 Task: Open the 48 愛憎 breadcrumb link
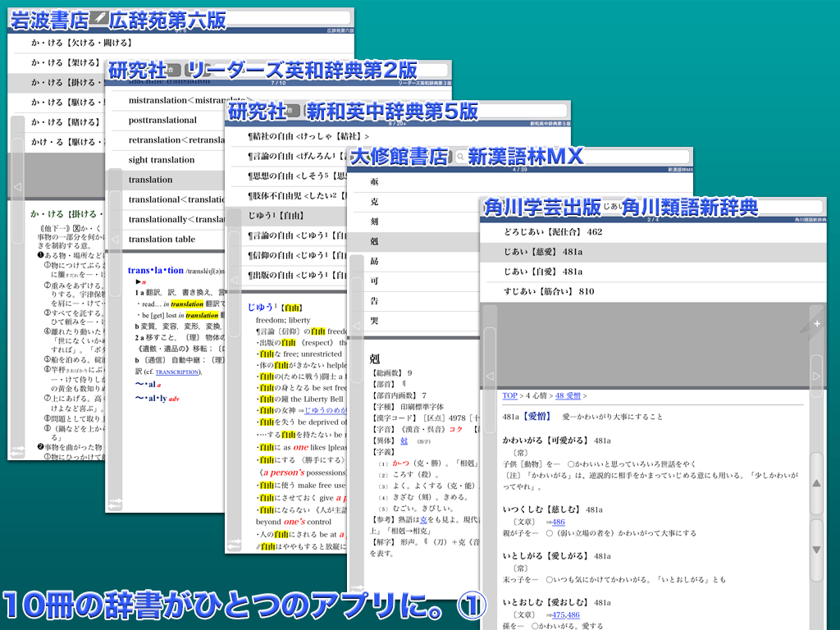[568, 395]
